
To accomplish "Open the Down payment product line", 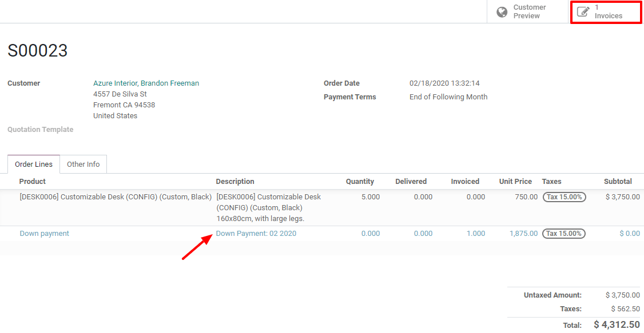I will pos(44,233).
